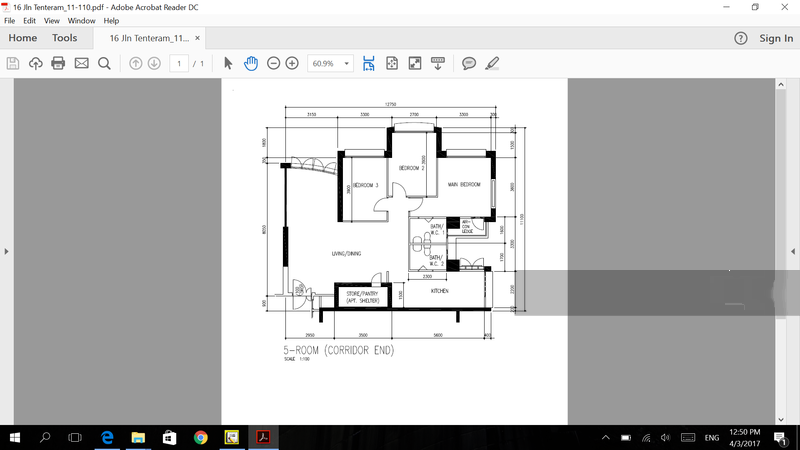Click the upload to cloud icon
Viewport: 800px width, 450px height.
[x=35, y=63]
